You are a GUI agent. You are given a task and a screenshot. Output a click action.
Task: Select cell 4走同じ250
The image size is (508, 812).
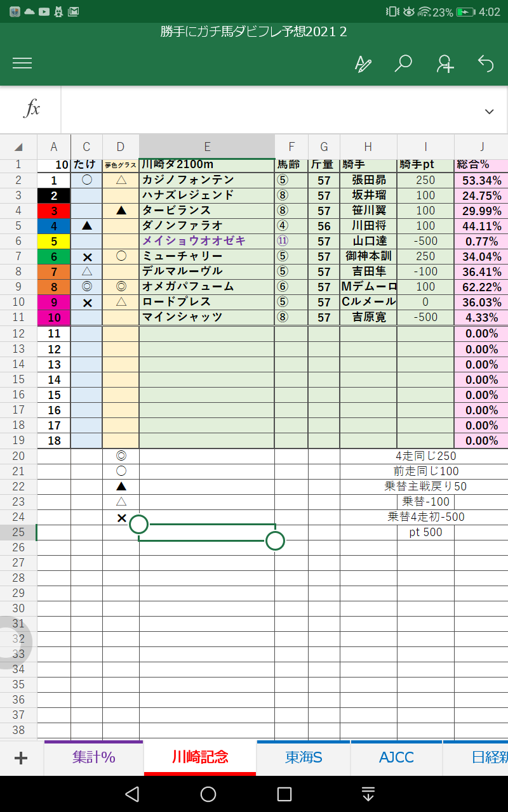point(426,455)
